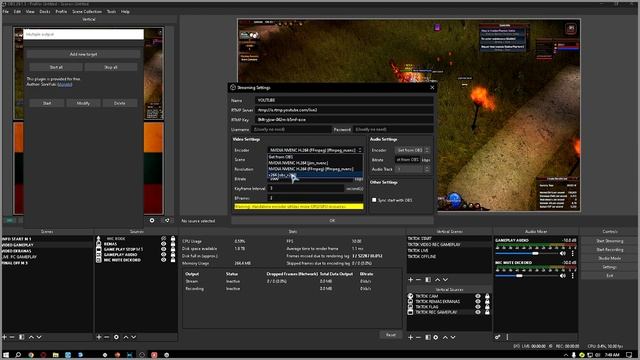Open Audio Track dropdown
The image size is (640, 360).
(412, 169)
